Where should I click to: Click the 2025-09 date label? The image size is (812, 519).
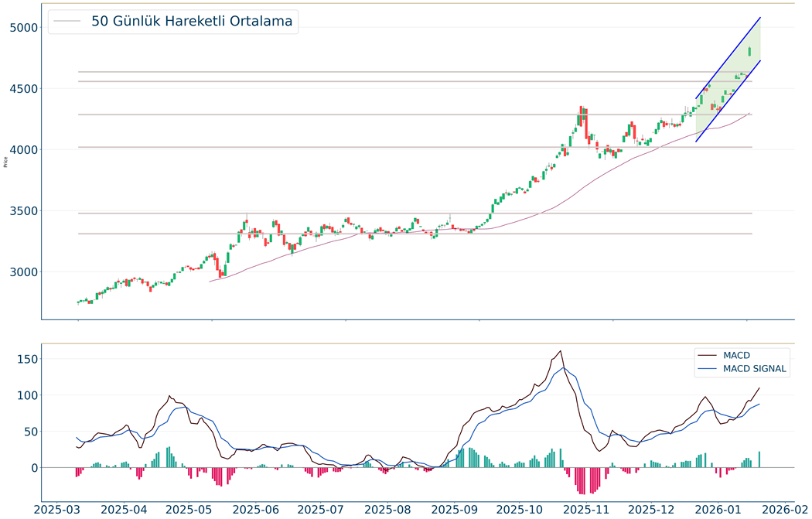click(x=455, y=510)
